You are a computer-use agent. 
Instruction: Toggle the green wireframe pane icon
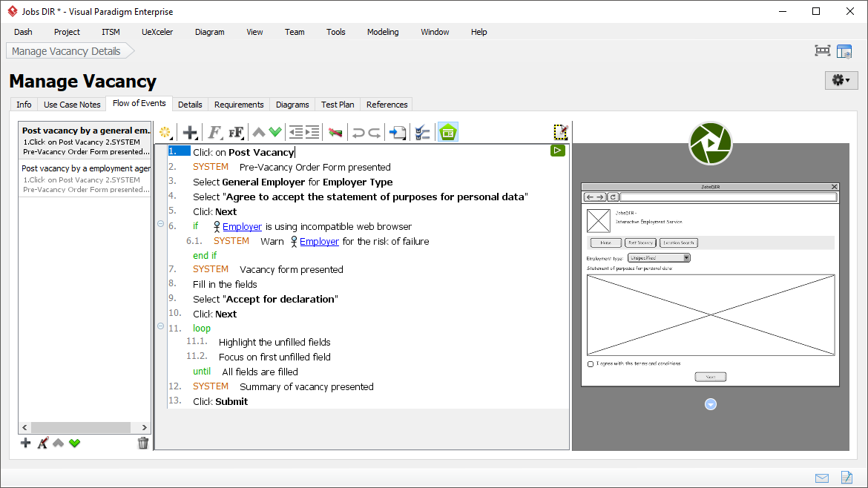(448, 132)
